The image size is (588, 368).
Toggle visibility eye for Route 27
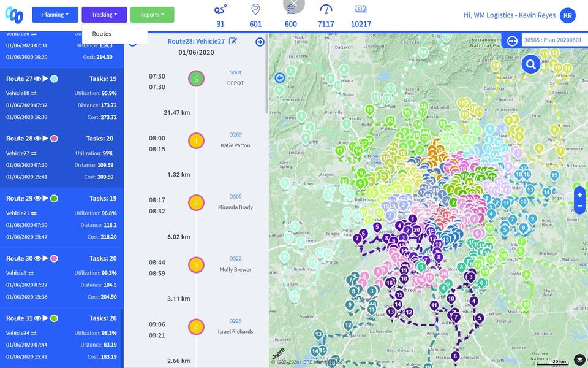(37, 79)
